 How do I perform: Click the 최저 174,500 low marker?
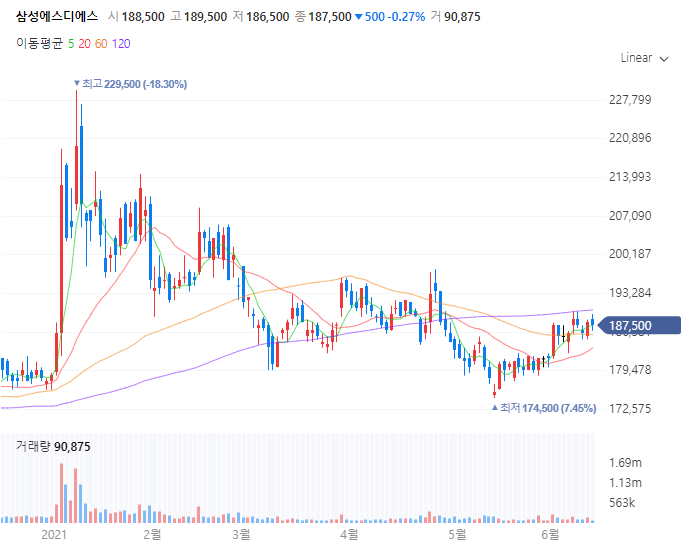544,408
